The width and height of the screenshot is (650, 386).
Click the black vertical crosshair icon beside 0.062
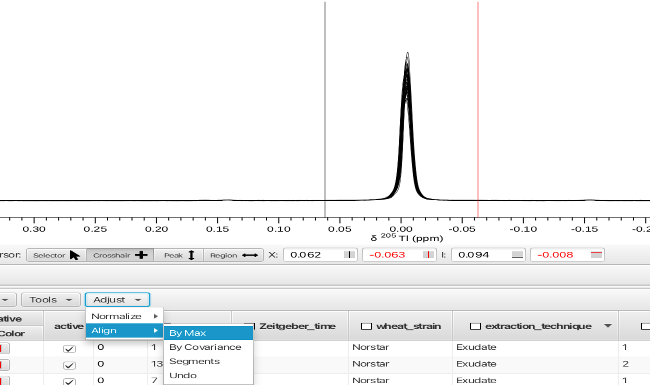click(349, 255)
